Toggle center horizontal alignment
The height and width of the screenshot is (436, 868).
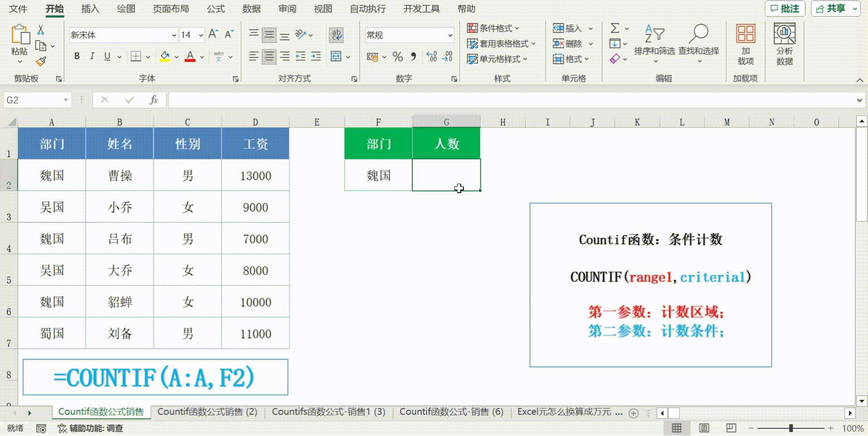click(x=269, y=57)
